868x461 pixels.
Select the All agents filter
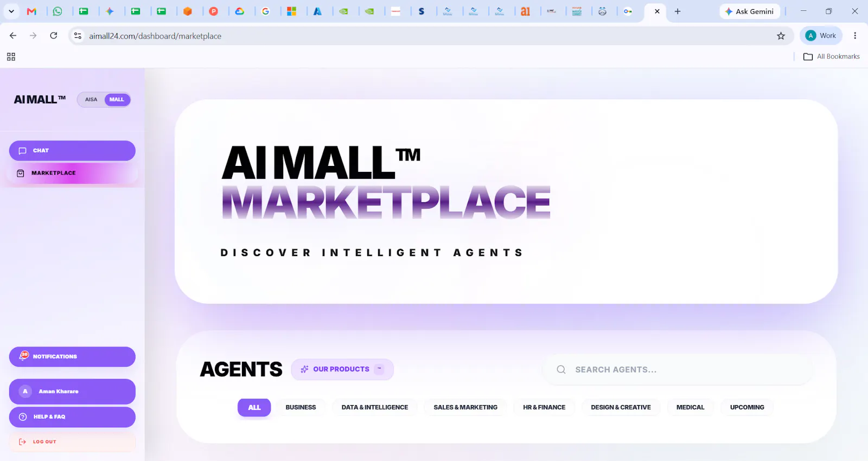point(254,407)
